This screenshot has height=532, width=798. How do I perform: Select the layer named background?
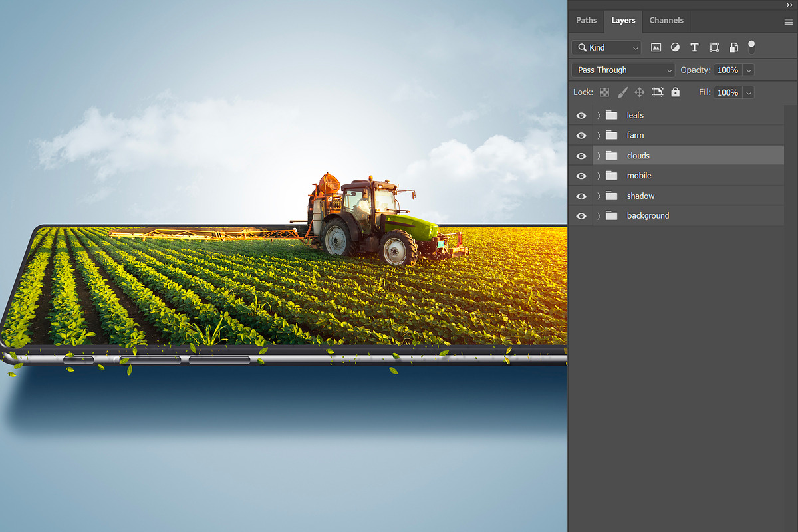tap(648, 215)
